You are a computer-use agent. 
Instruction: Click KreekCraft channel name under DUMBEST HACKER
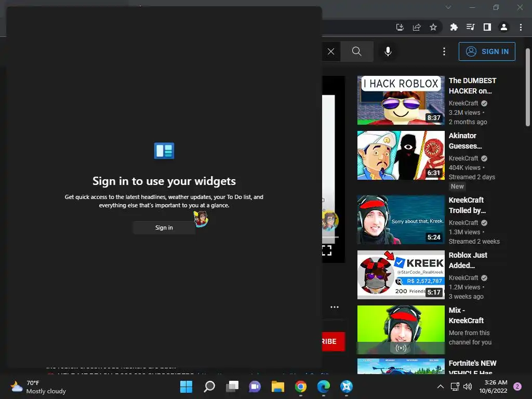(463, 103)
